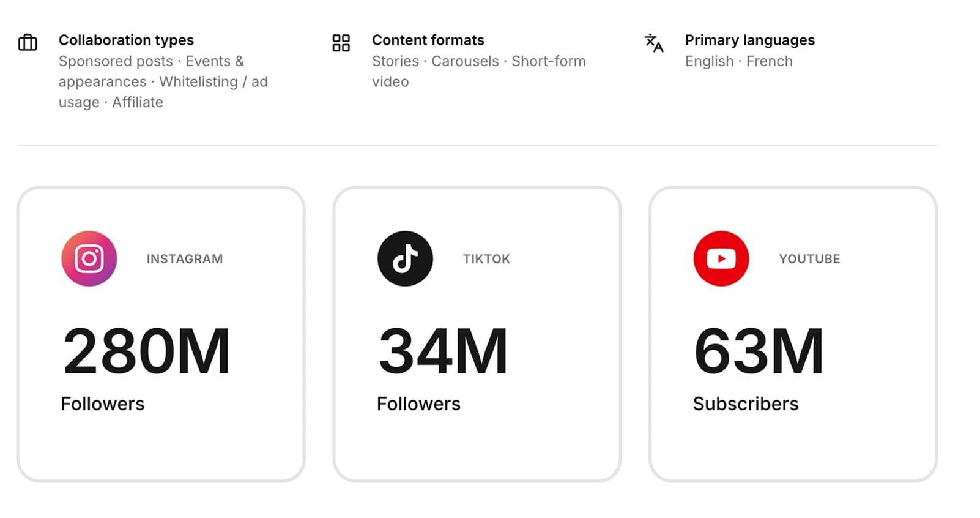Click the TIKTOK platform label
This screenshot has width=980, height=518.
click(x=486, y=259)
